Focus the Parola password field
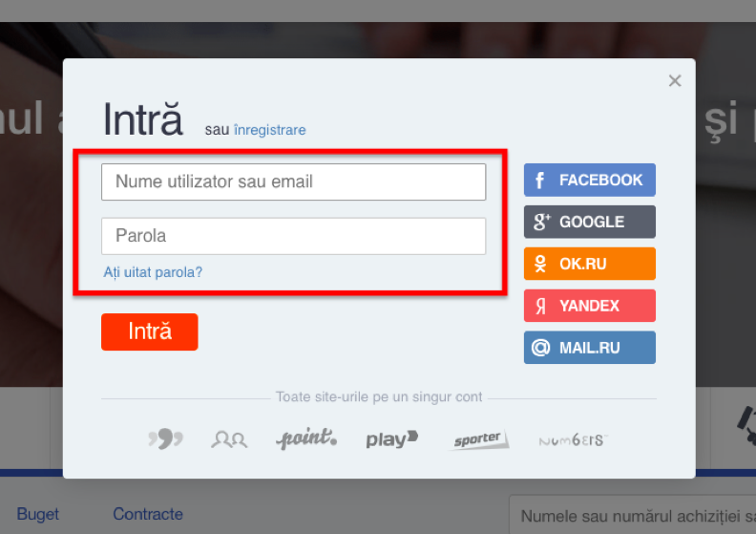Viewport: 756px width, 534px height. (x=294, y=236)
